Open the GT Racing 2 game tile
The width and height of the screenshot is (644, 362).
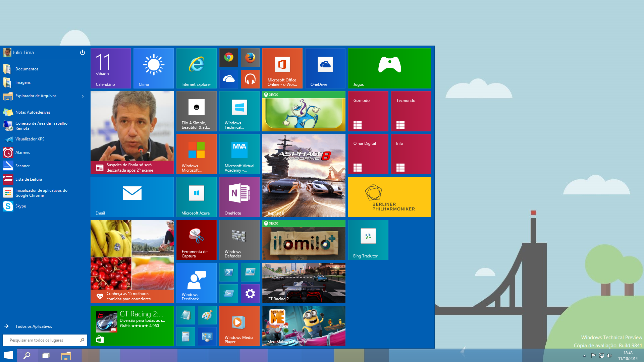(x=304, y=283)
